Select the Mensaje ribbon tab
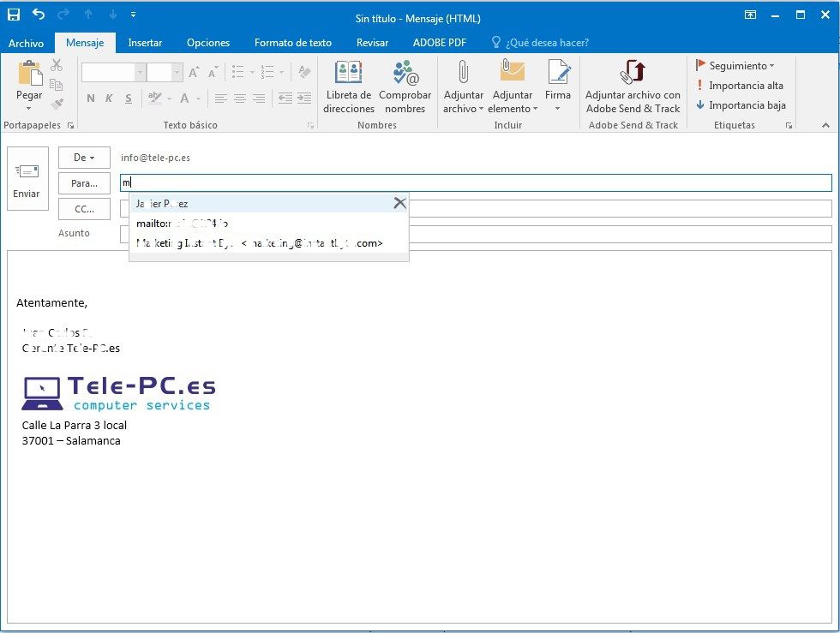 click(85, 43)
